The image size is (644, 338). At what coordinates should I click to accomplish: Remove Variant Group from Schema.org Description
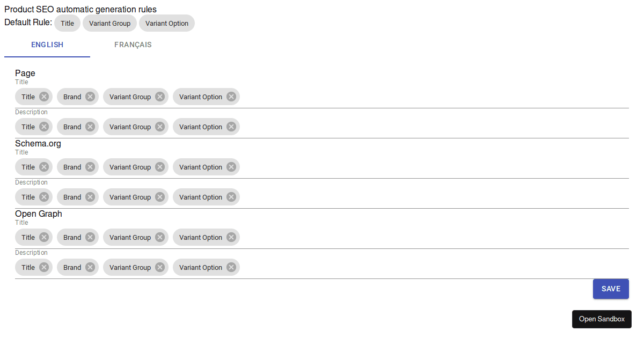159,197
